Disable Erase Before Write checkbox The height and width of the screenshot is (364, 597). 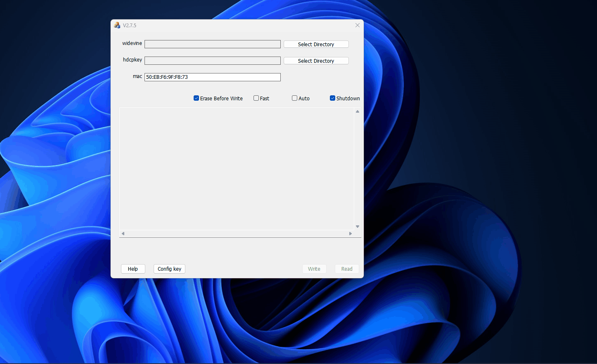pos(196,98)
